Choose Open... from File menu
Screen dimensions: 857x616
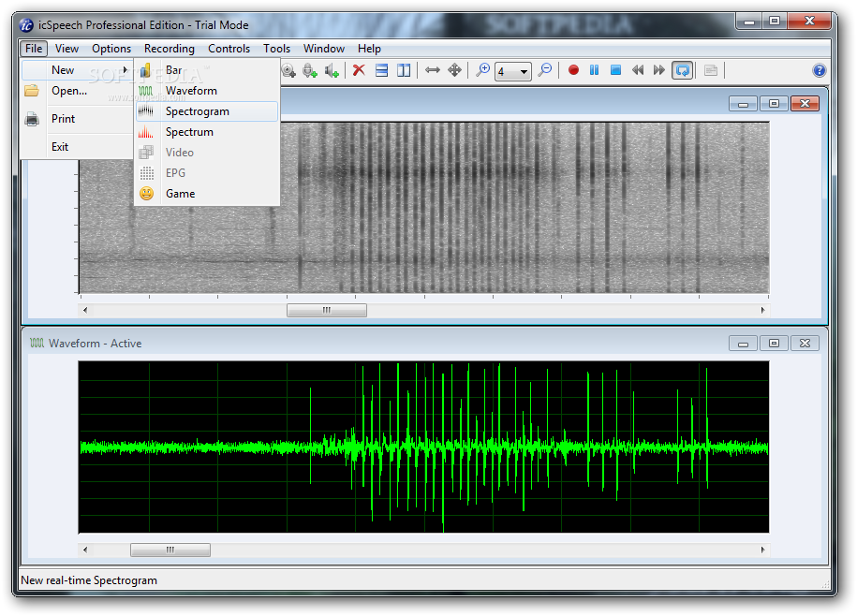click(77, 91)
